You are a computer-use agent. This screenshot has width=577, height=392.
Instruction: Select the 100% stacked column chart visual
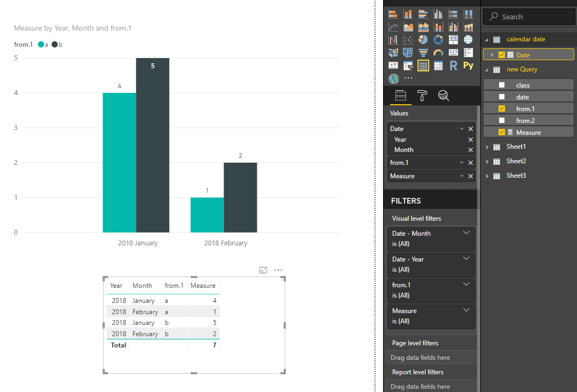click(x=468, y=14)
